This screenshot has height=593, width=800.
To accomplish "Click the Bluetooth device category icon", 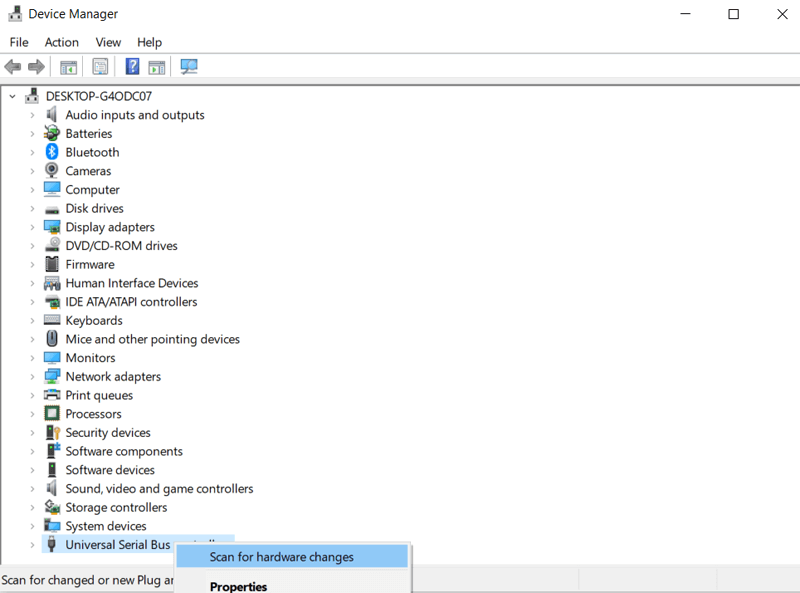I will coord(52,152).
